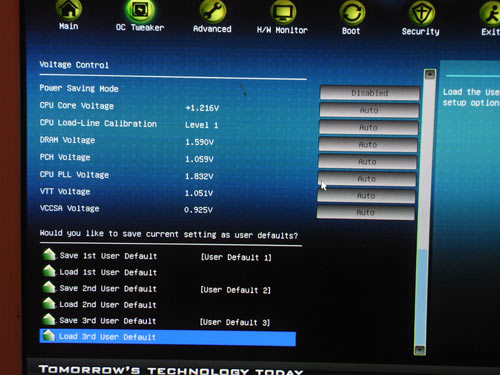This screenshot has height=375, width=500.
Task: Open VTT Voltage Auto dropdown
Action: [366, 196]
